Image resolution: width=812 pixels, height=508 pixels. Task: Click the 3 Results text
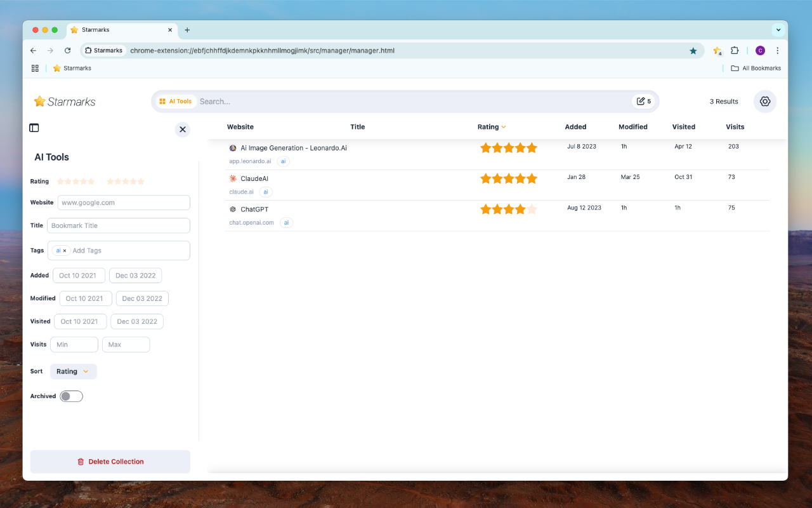[724, 102]
